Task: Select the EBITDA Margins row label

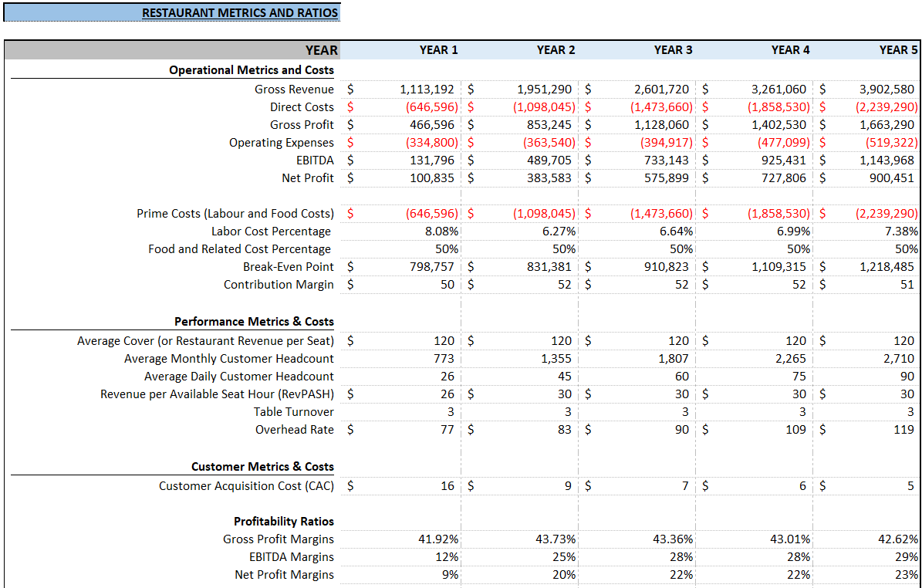Action: pyautogui.click(x=291, y=557)
